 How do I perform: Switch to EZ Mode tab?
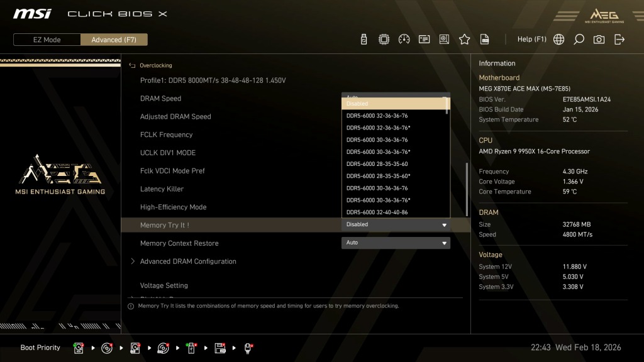pos(47,40)
